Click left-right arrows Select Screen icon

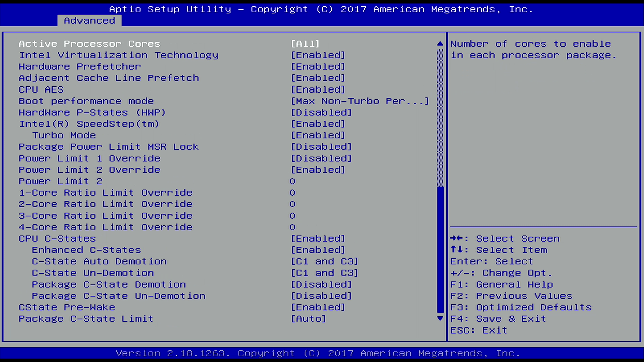(457, 238)
